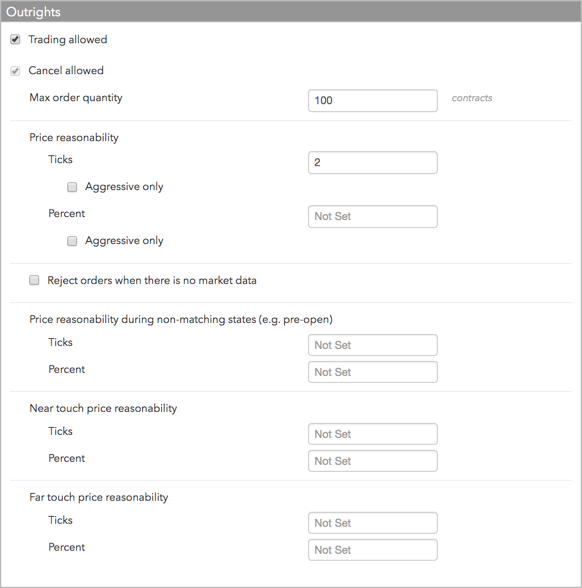Click the contracts unit label
This screenshot has height=588, width=582.
472,98
